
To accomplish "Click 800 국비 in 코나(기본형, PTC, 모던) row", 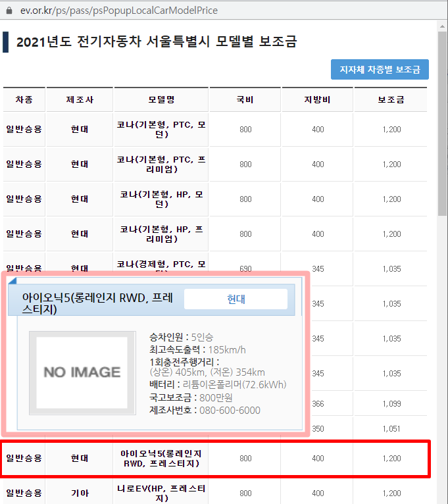I will pyautogui.click(x=245, y=130).
